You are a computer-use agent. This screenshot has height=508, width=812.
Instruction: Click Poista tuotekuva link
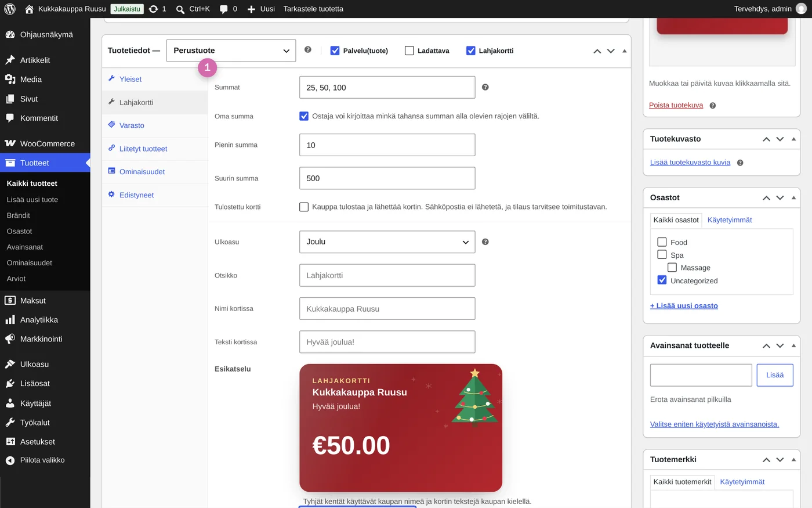[676, 106]
